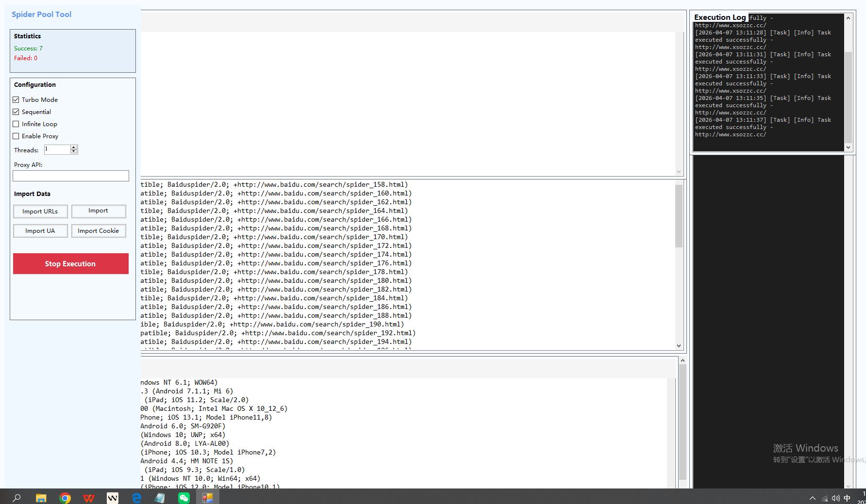Launch Google Chrome from the taskbar

point(65,498)
